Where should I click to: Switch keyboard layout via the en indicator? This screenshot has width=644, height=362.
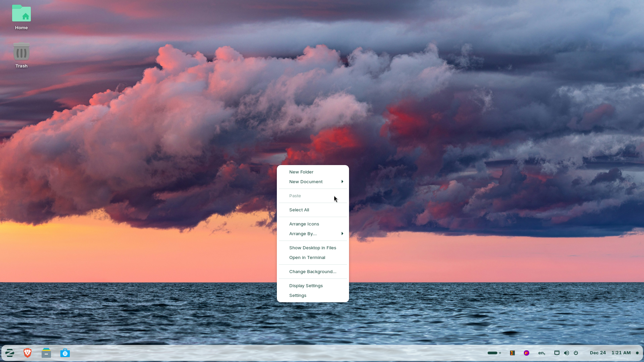point(541,353)
